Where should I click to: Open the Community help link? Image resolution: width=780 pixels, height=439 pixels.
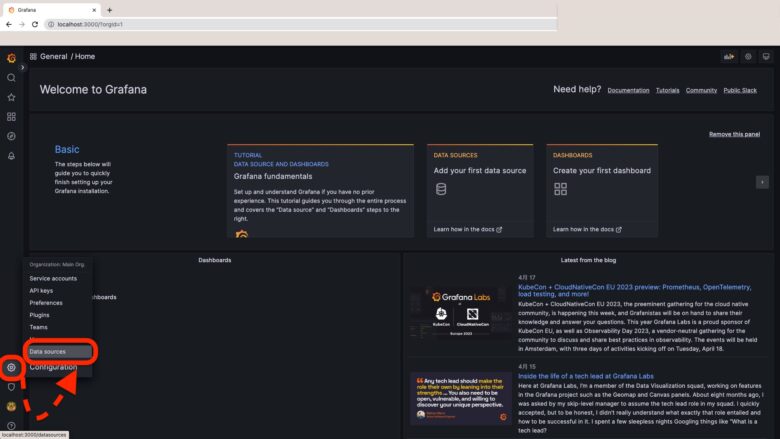pos(701,90)
